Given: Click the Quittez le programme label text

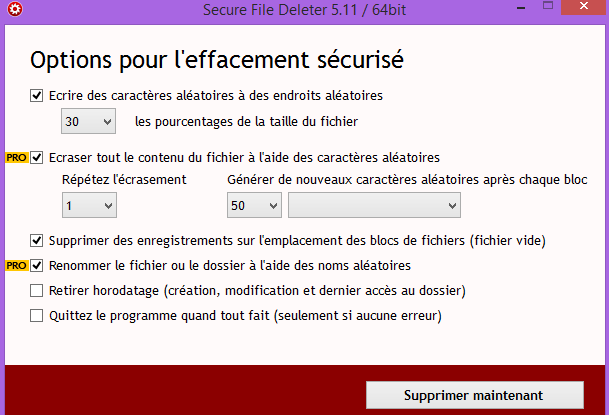Looking at the screenshot, I should pyautogui.click(x=245, y=316).
